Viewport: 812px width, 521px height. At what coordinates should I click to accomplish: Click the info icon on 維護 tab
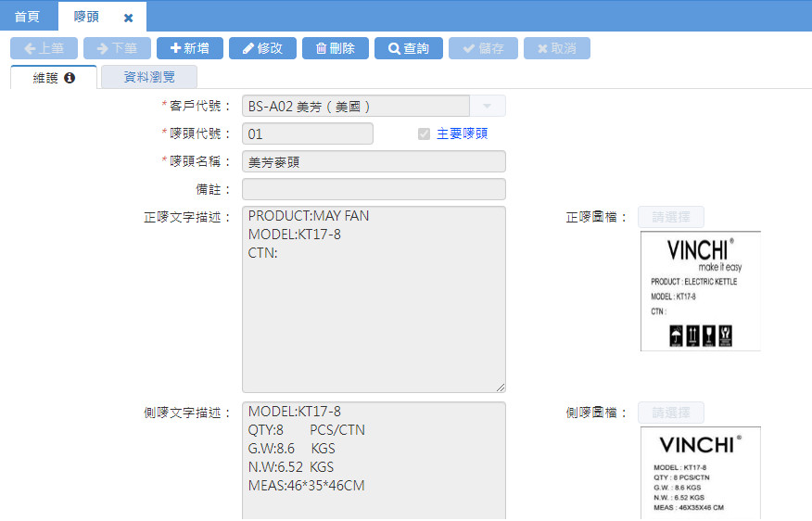(x=70, y=78)
